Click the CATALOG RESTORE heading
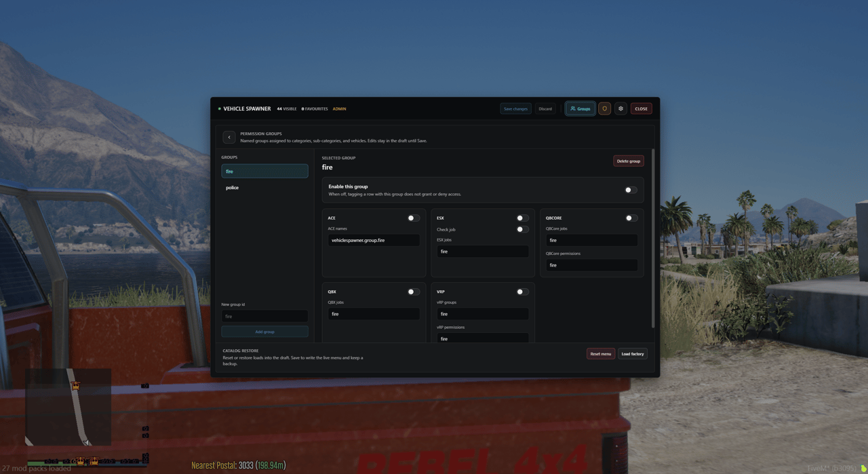This screenshot has height=474, width=868. 241,351
